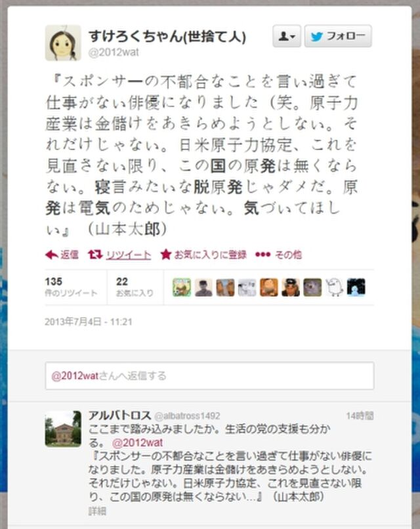Open the tweet timestamp 2013年7月4日 - 11:21
The image size is (420, 529).
coord(89,322)
